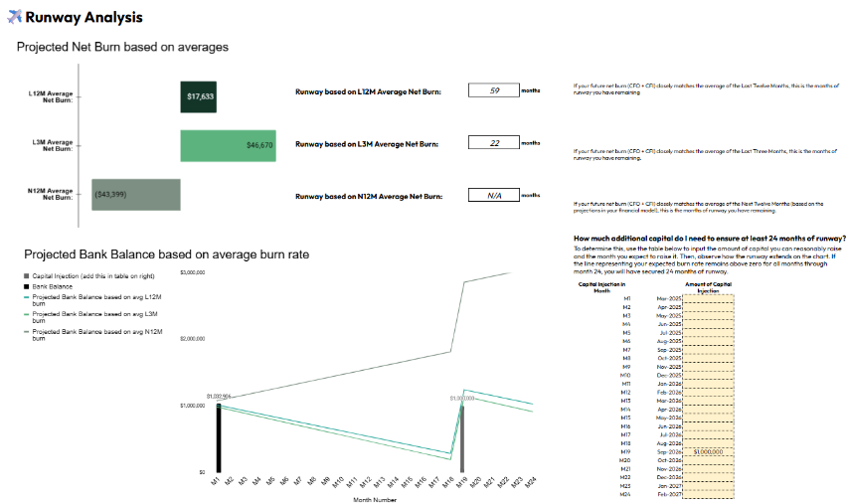Click the N12M runway value box showing N/A
The height and width of the screenshot is (504, 847).
(494, 195)
